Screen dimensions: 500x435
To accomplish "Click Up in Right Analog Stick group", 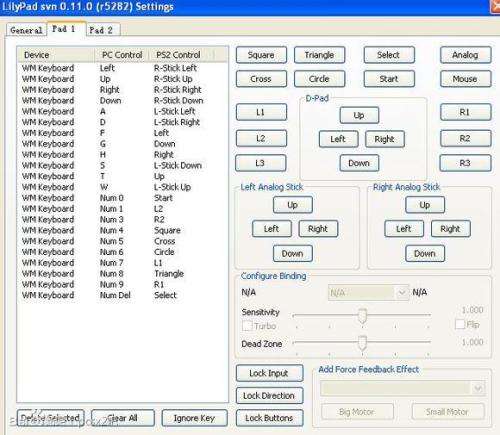I will (x=425, y=205).
